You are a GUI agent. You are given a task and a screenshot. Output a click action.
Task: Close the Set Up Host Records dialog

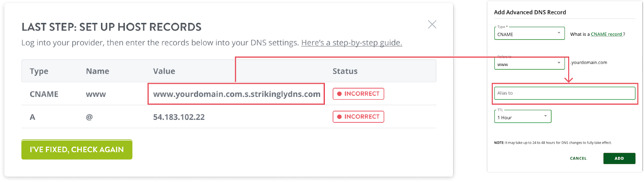432,25
